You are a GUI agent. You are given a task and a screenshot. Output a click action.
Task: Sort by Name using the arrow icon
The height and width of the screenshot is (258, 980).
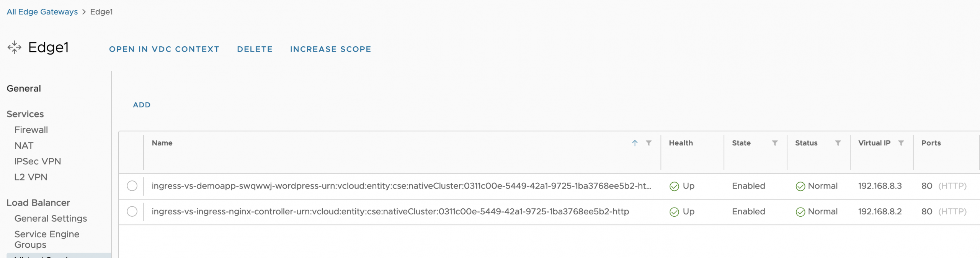pos(635,143)
